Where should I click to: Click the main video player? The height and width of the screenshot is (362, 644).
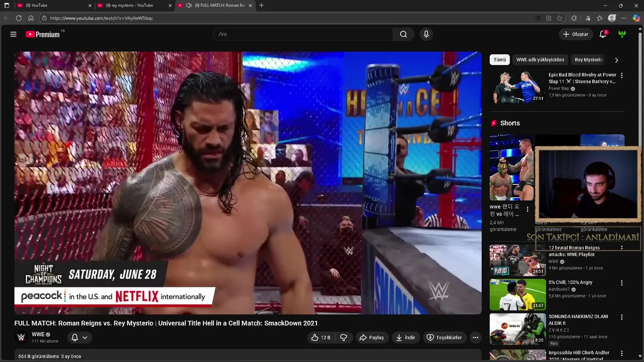[248, 183]
